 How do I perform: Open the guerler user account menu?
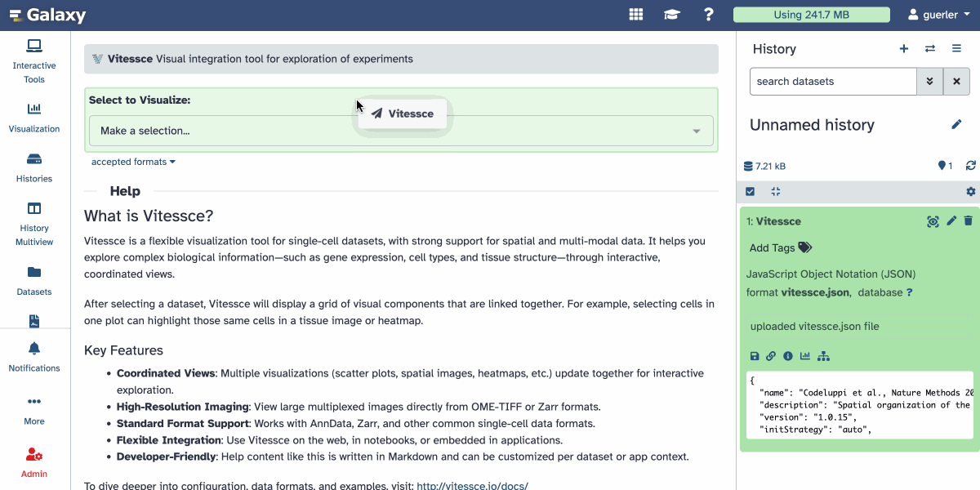[944, 15]
